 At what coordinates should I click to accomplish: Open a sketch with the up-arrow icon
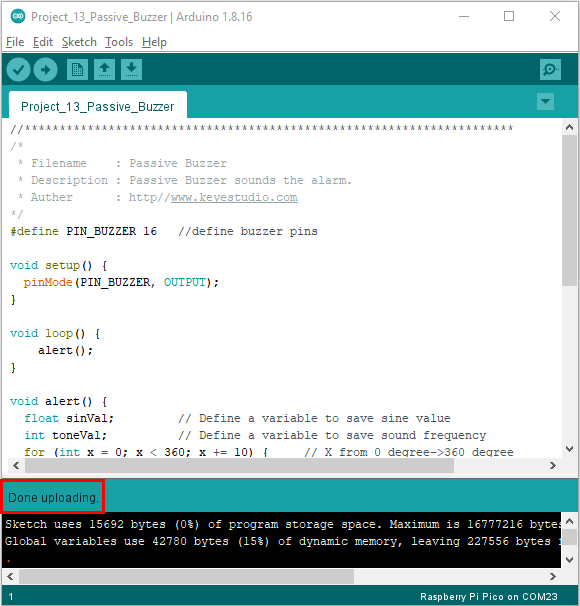tap(104, 70)
